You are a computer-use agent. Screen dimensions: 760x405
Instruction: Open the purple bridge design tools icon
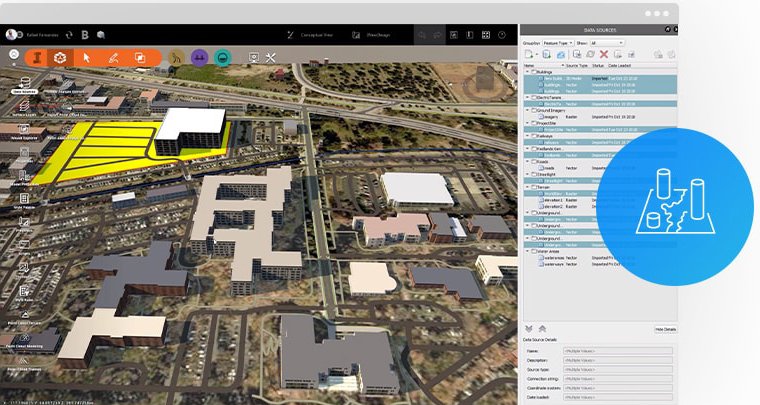click(199, 58)
